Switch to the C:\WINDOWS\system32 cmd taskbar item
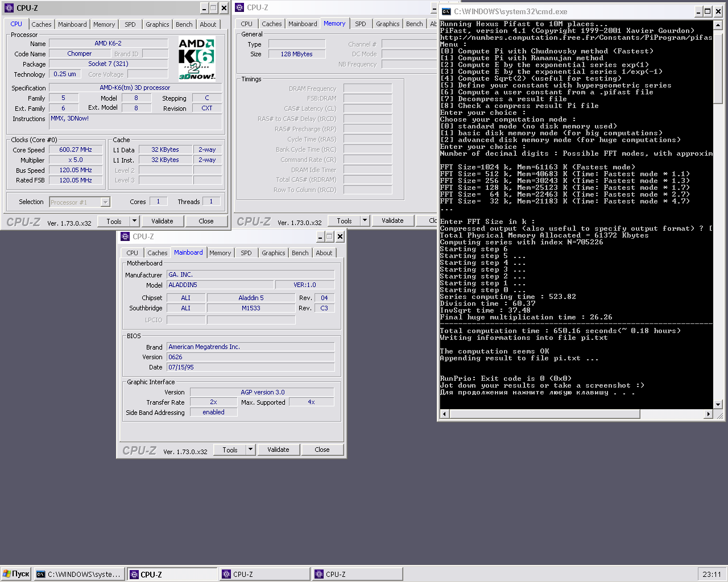 (x=79, y=575)
